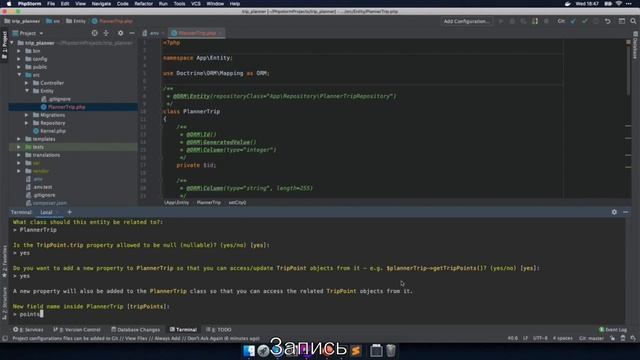This screenshot has width=640, height=360.
Task: Expand the Controller folder
Action: point(27,83)
